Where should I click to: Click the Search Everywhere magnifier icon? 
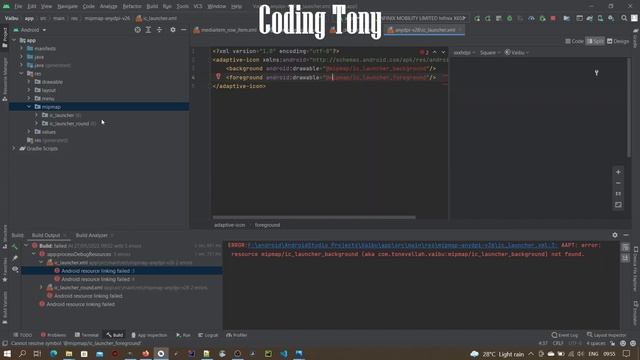[624, 18]
